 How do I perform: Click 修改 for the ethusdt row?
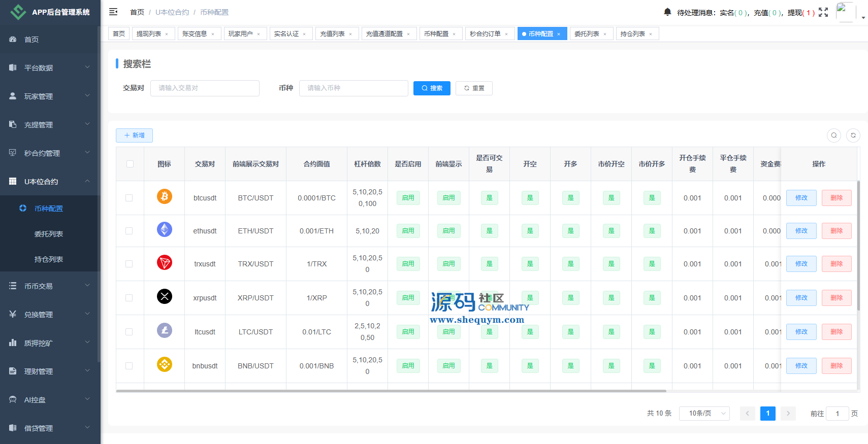coord(801,231)
